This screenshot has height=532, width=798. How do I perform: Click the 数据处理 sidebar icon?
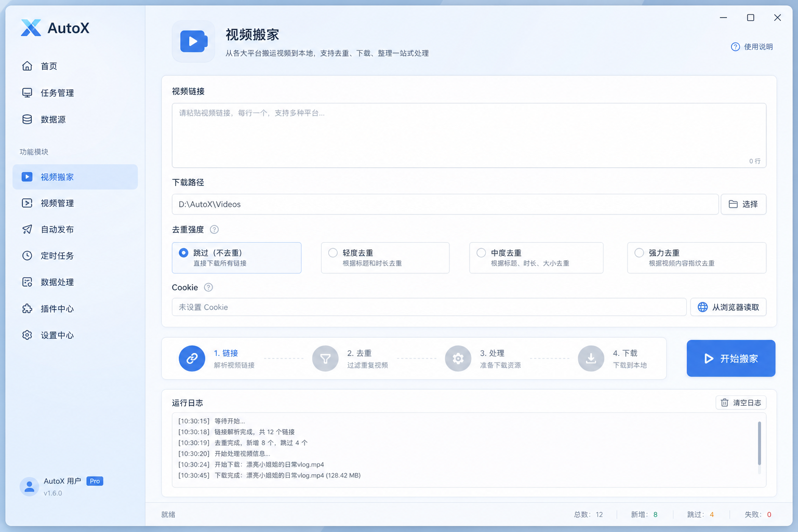click(x=27, y=282)
